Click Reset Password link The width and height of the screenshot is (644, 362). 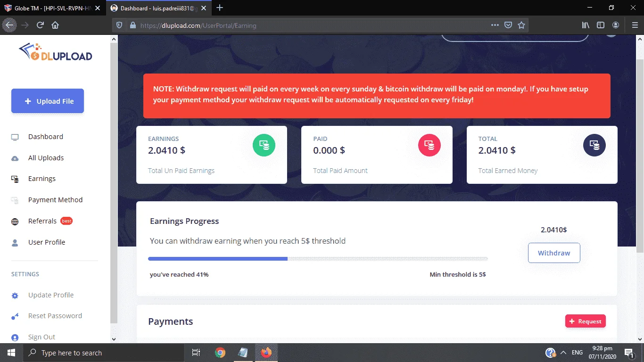55,316
